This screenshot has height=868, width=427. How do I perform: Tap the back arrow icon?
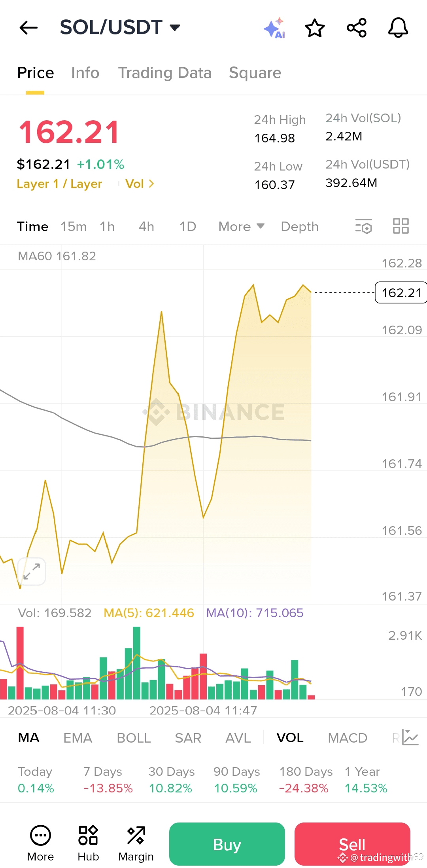pos(28,28)
